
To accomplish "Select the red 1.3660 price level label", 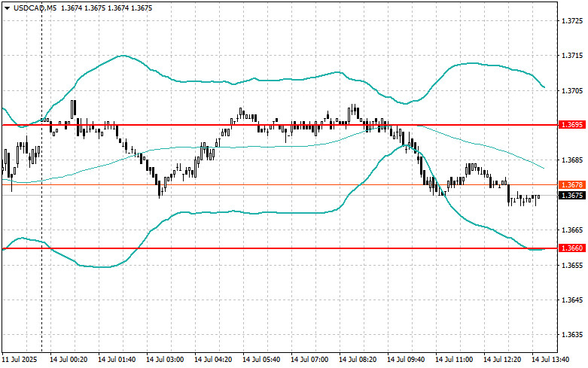I will click(572, 248).
